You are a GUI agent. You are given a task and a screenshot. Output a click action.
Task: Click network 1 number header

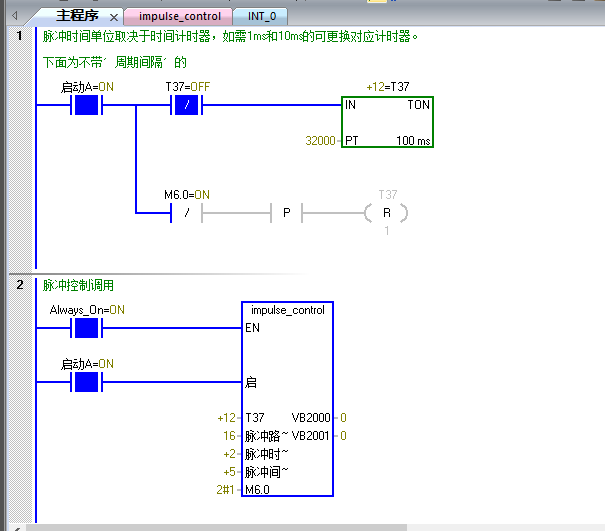[x=19, y=37]
